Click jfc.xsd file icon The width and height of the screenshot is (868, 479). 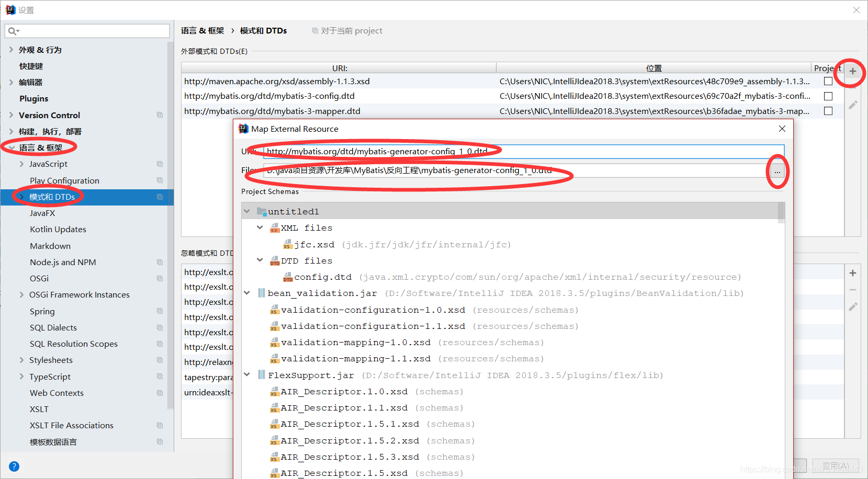point(288,244)
